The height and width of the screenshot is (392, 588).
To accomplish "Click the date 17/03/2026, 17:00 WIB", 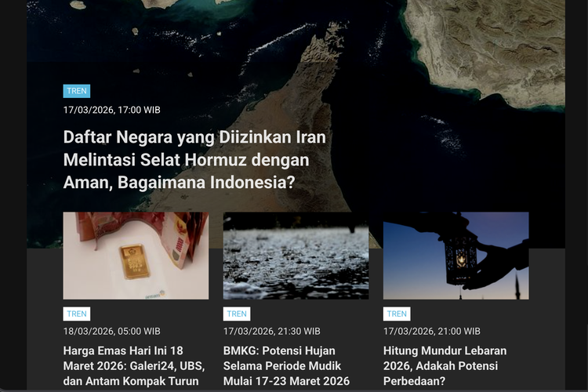I will coord(112,110).
